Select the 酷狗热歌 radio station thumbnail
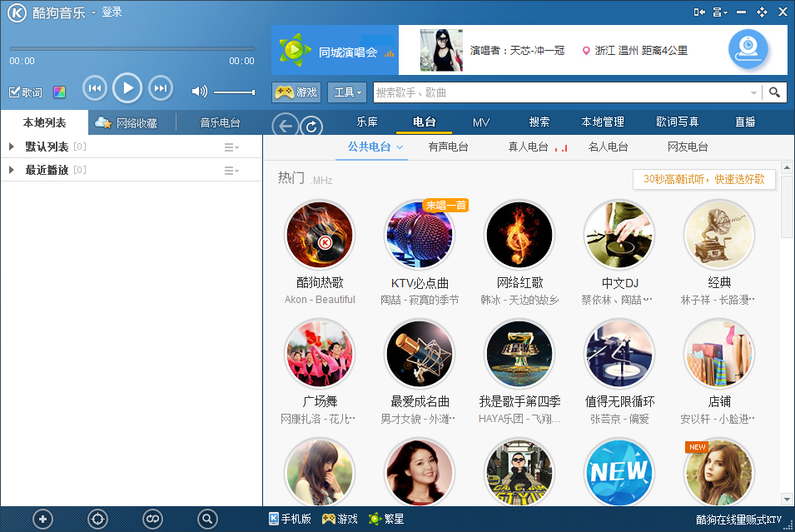Screen dimensions: 795x532 click(320, 235)
